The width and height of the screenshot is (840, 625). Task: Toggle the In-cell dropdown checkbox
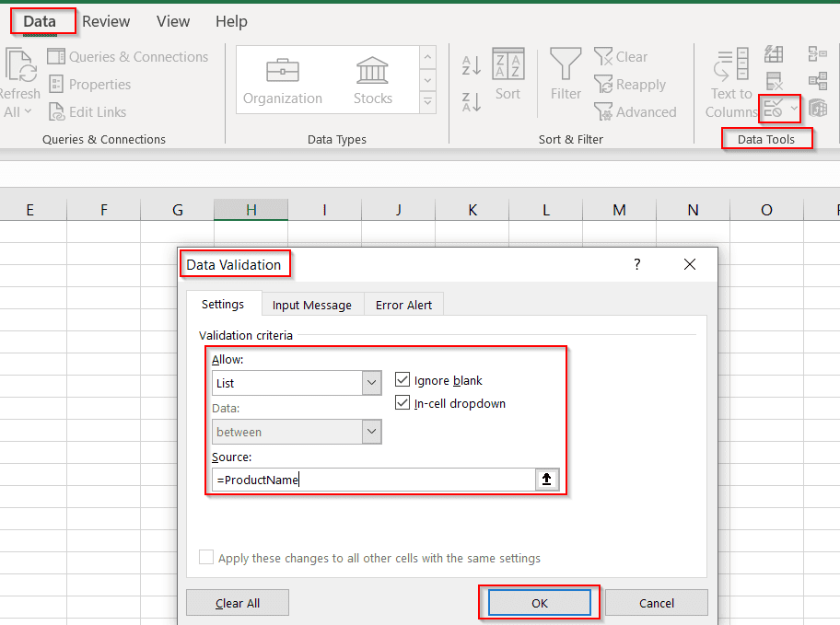point(402,402)
